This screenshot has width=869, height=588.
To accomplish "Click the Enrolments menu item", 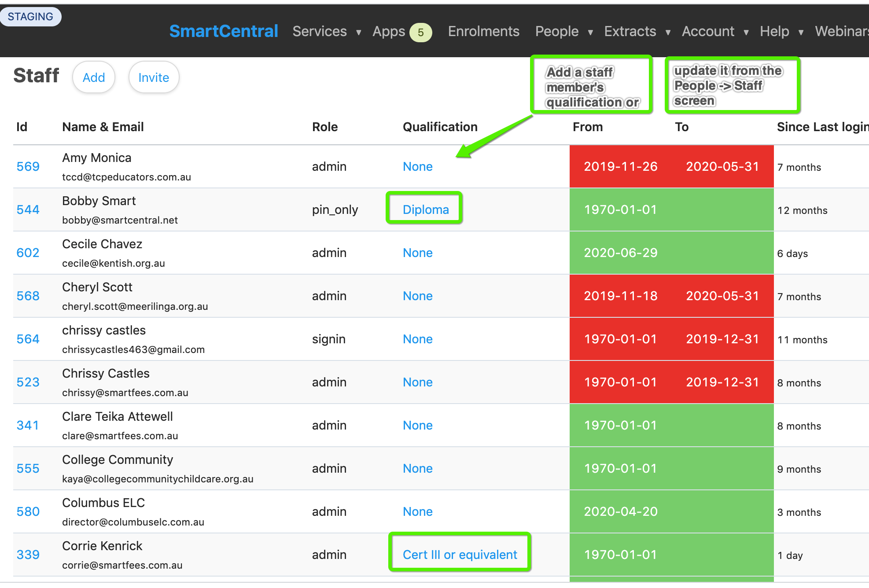I will (484, 31).
